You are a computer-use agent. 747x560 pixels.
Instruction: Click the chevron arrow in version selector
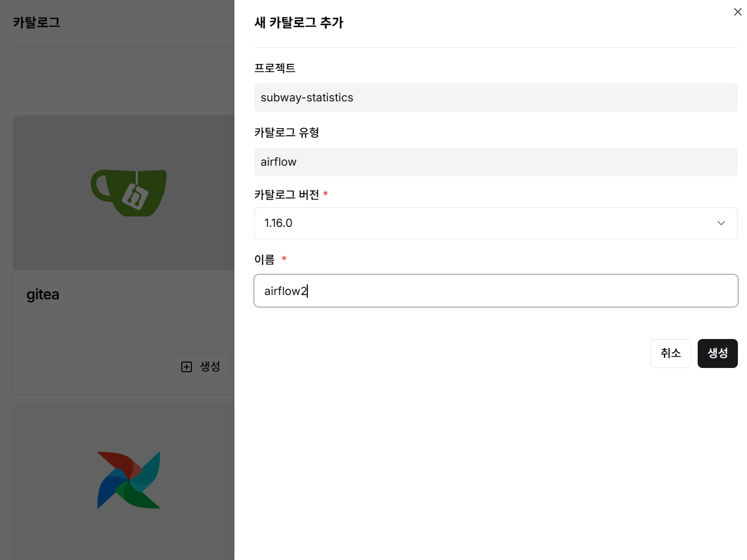coord(721,223)
